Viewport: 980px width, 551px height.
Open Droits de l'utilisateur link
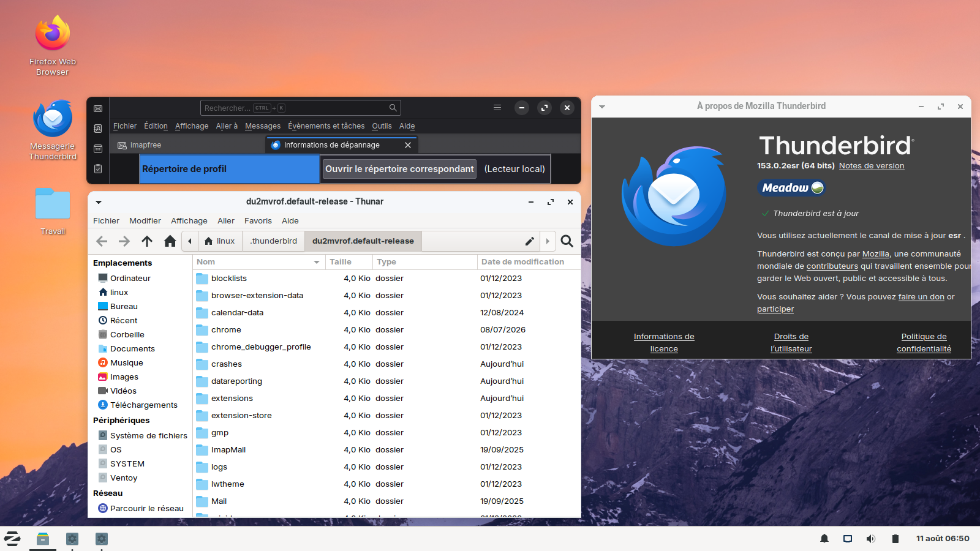[791, 343]
